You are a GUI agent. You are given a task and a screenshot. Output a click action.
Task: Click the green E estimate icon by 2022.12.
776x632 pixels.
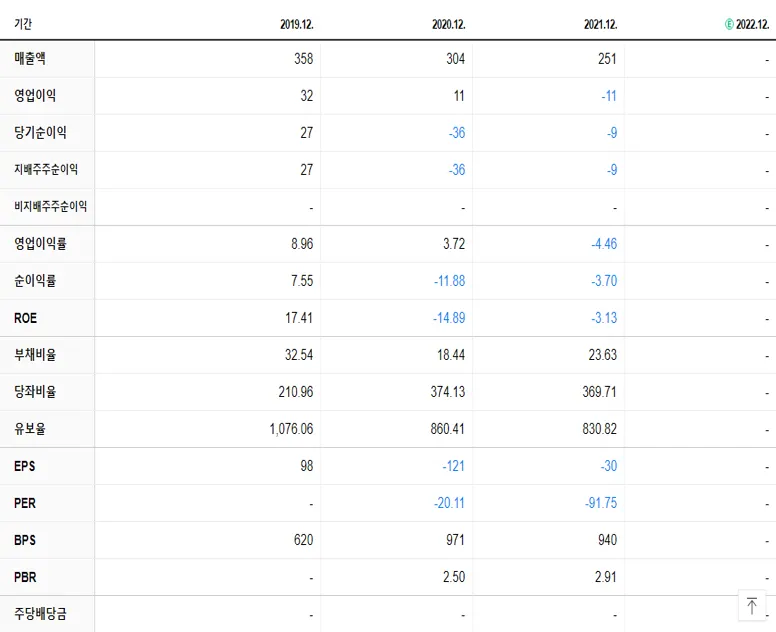729,24
